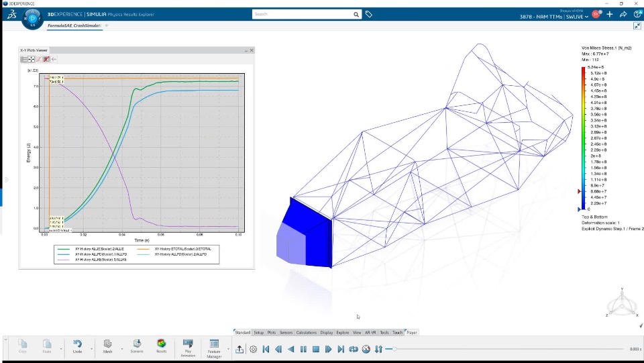Click the ALLIE green legend entry
644x363 pixels.
91,249
